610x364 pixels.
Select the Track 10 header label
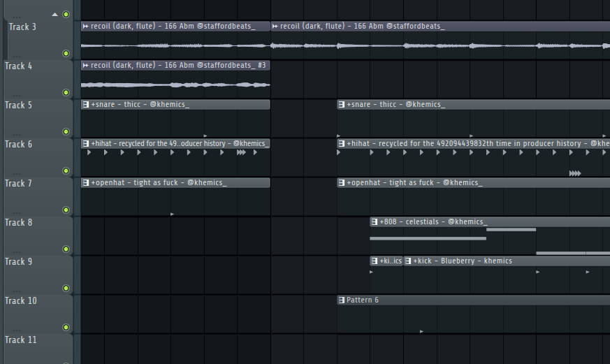pyautogui.click(x=21, y=300)
